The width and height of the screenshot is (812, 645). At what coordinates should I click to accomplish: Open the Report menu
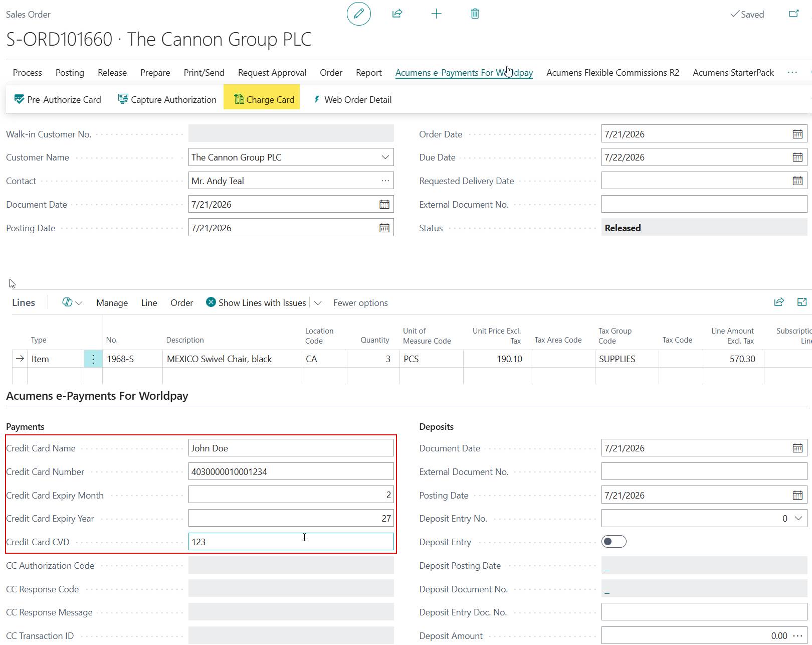point(369,73)
